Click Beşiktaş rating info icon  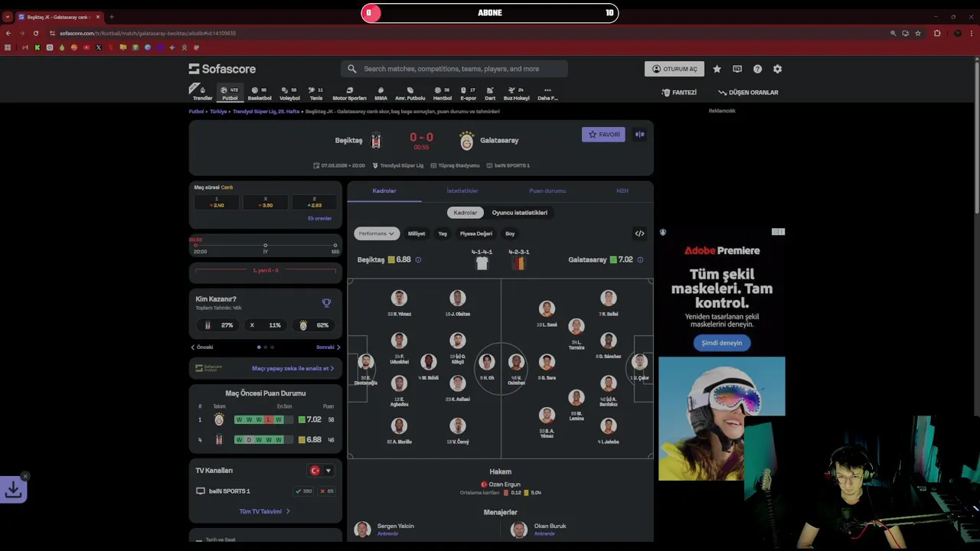coord(418,259)
